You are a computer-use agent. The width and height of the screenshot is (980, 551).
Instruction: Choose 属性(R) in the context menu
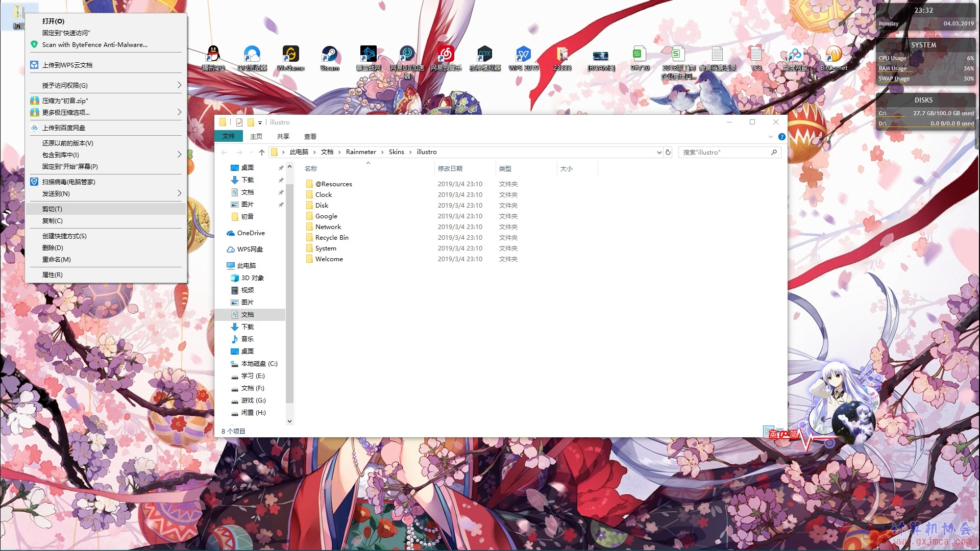pos(106,274)
